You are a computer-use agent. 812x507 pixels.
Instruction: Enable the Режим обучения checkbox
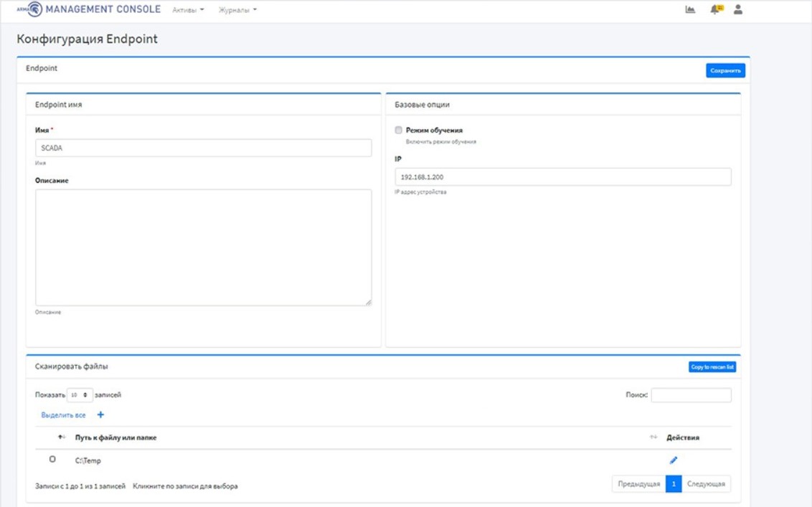pos(399,131)
